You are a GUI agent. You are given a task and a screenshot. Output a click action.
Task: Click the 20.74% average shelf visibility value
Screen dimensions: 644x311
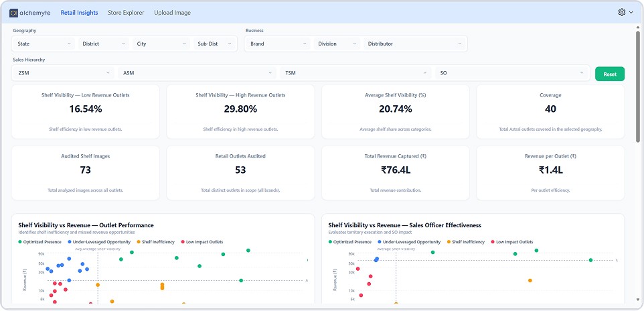point(396,109)
